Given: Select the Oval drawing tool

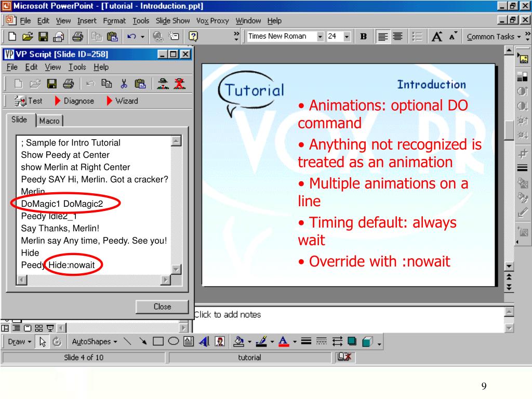Looking at the screenshot, I should (174, 341).
